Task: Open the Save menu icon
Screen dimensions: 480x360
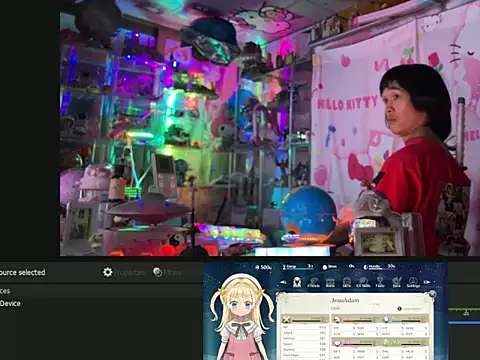Action: pyautogui.click(x=396, y=282)
